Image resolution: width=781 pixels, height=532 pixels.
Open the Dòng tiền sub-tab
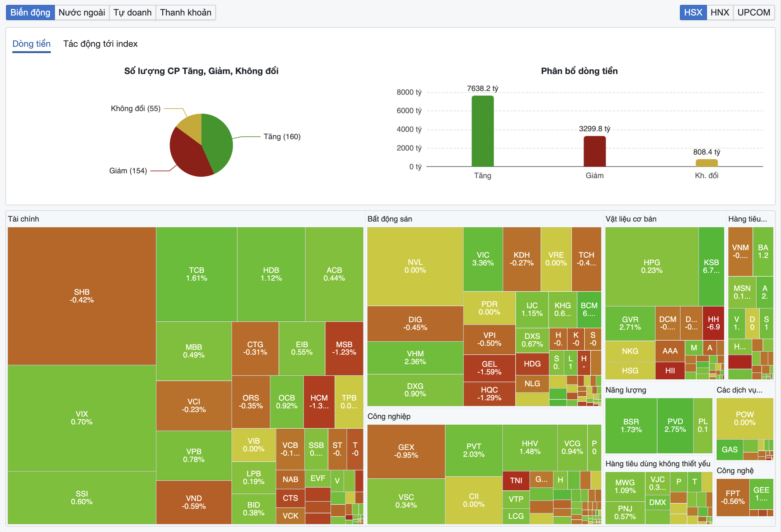(x=32, y=44)
